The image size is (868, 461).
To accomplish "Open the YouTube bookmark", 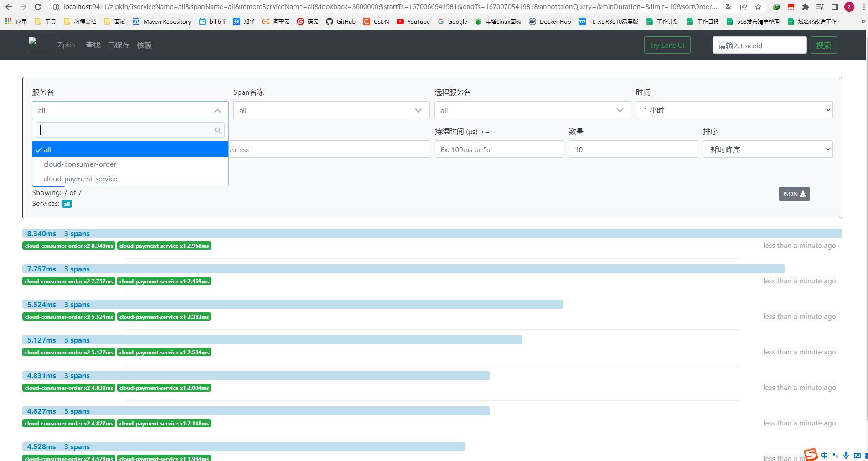I will (x=413, y=21).
